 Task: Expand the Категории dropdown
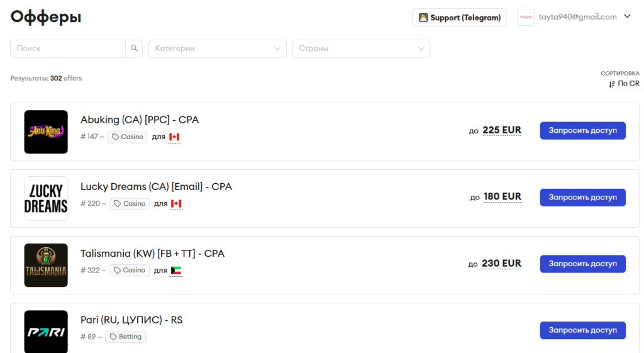217,48
